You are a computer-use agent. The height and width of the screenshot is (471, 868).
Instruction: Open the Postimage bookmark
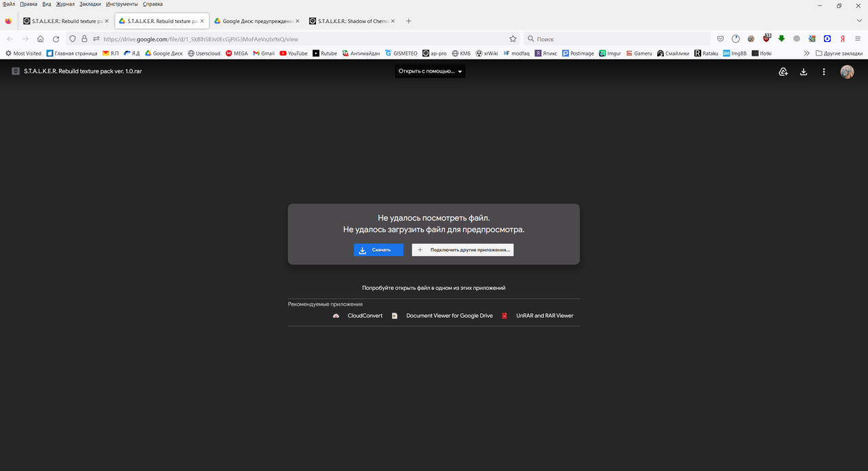click(x=578, y=54)
